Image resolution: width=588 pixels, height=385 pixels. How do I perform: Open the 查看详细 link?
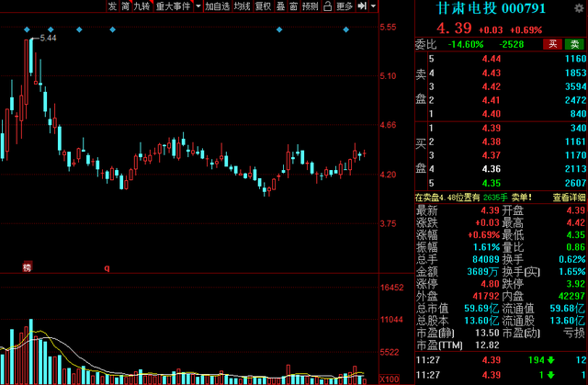tap(569, 198)
